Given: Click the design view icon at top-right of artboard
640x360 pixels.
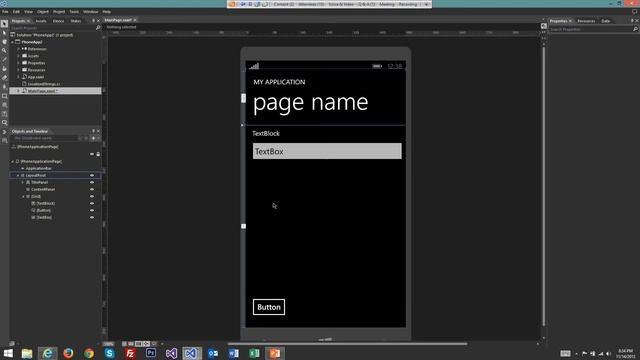Looking at the screenshot, I should pyautogui.click(x=544, y=26).
